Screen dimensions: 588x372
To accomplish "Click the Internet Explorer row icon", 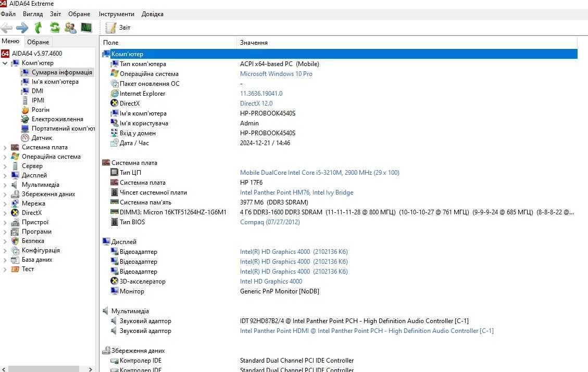I will [x=115, y=93].
